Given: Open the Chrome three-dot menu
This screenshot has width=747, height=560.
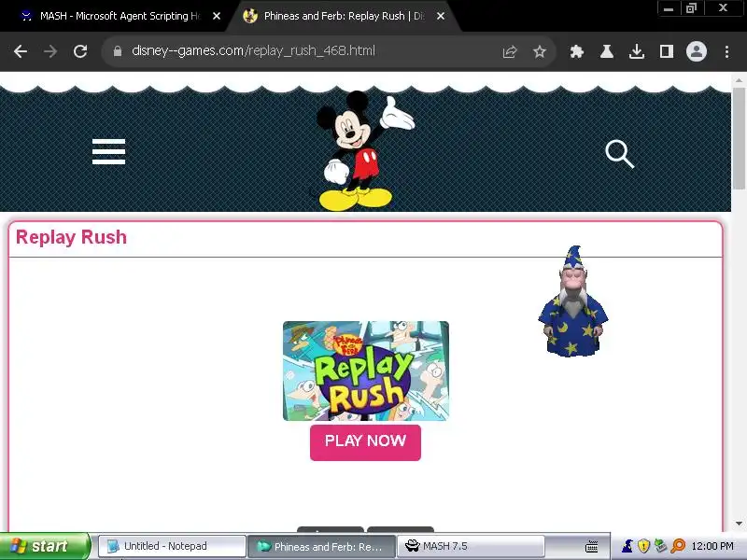Looking at the screenshot, I should [x=726, y=51].
